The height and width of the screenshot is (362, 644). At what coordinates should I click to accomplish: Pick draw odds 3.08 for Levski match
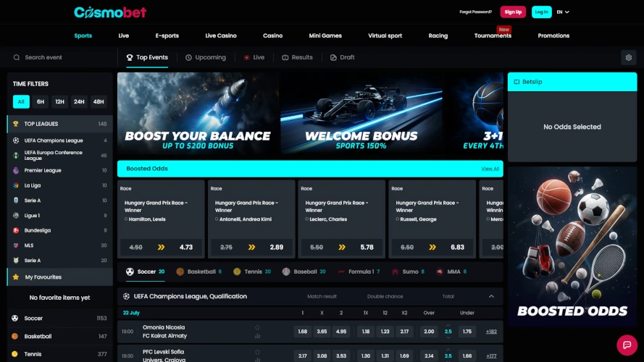[322, 355]
